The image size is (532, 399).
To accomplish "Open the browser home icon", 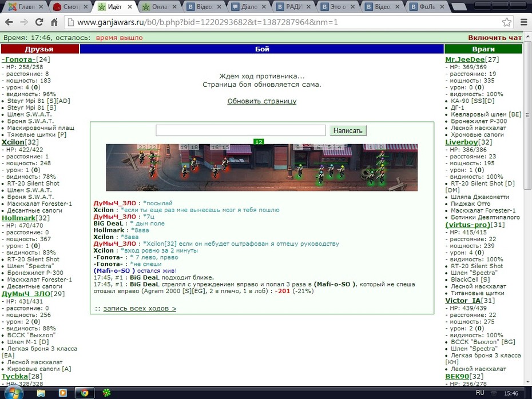I will 54,22.
